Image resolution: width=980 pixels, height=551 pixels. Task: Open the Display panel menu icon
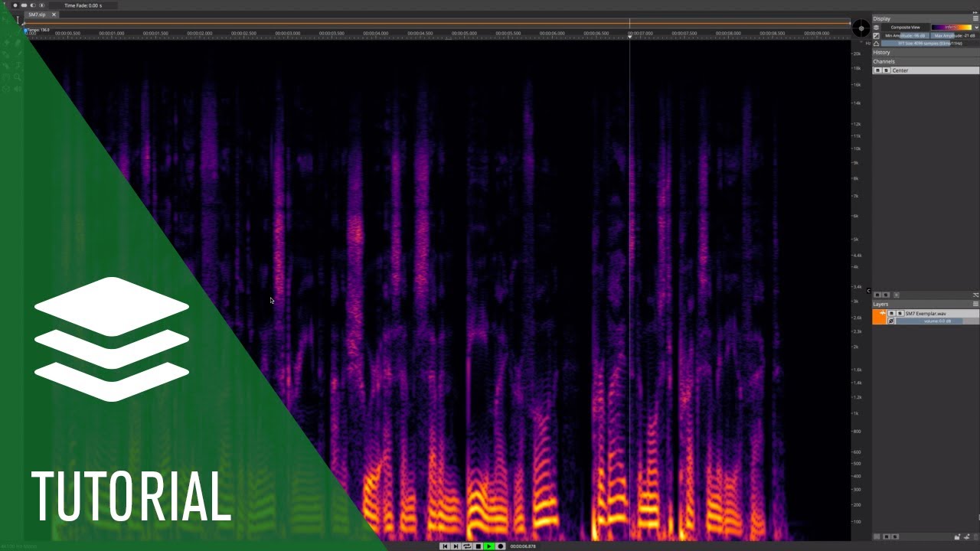(x=975, y=18)
